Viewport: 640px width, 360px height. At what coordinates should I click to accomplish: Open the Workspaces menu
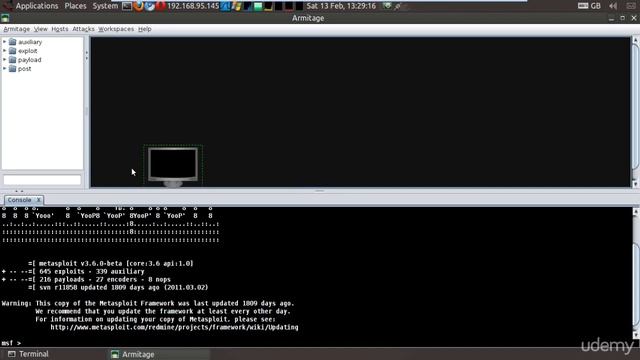tap(116, 29)
